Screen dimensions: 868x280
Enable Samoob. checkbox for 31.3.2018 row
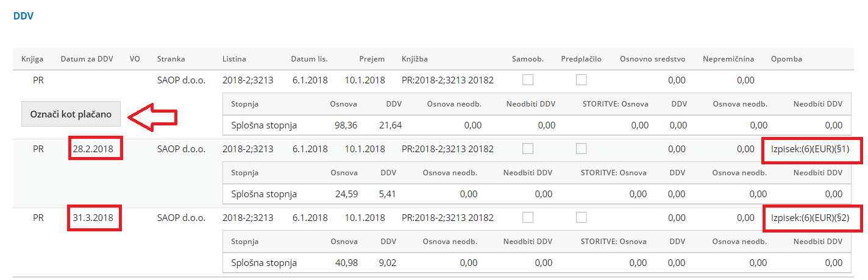528,217
